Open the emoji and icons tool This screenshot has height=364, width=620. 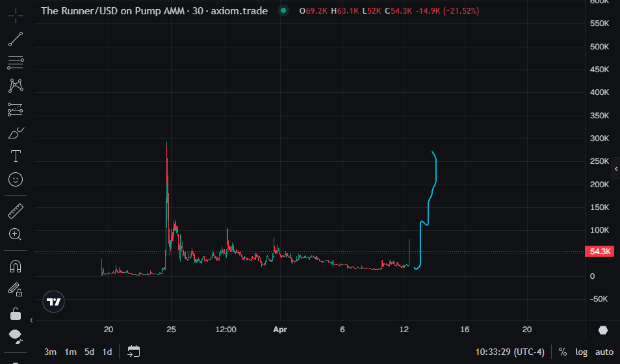pos(16,179)
